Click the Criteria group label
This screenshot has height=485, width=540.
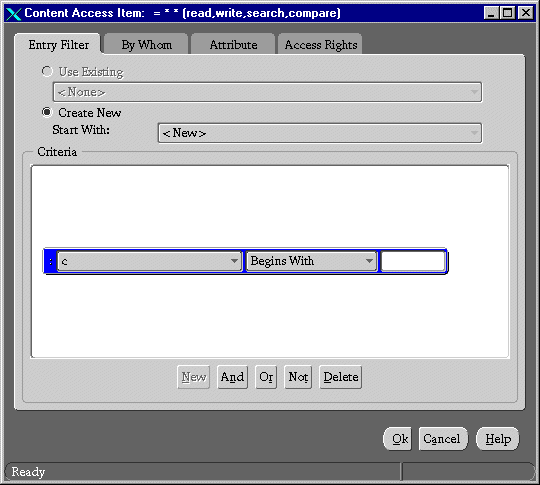[57, 152]
